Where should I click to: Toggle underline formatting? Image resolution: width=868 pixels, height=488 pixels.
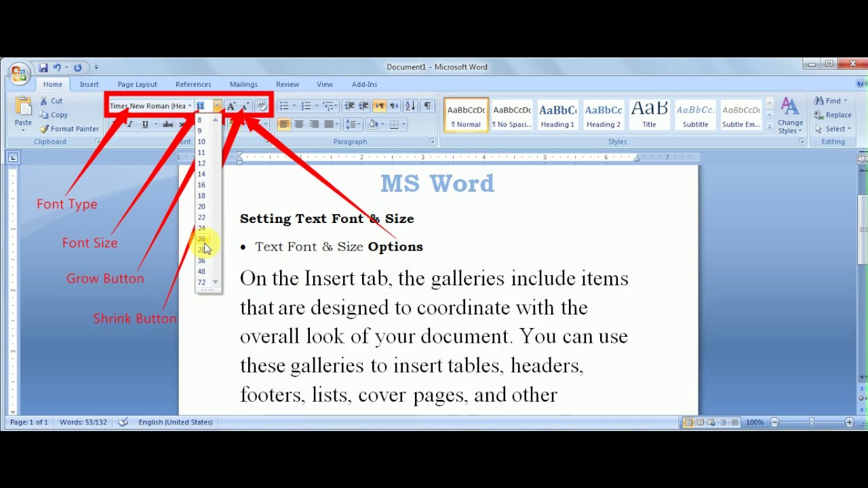coord(145,124)
